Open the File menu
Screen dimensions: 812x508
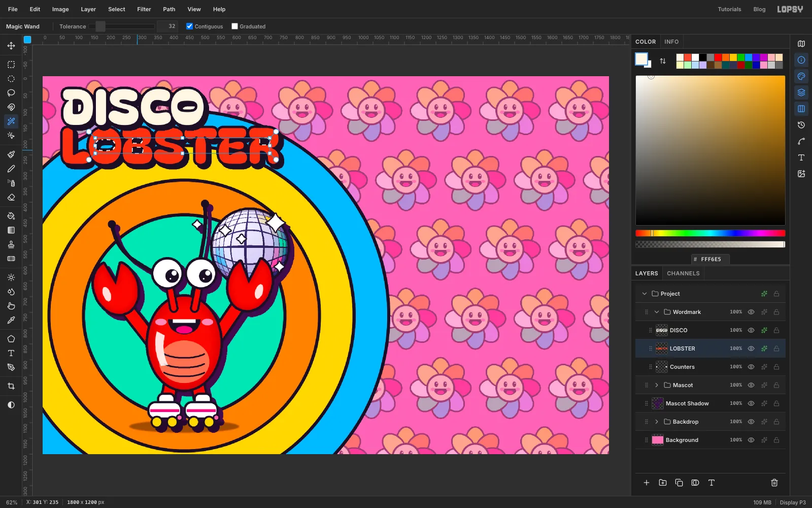(13, 9)
